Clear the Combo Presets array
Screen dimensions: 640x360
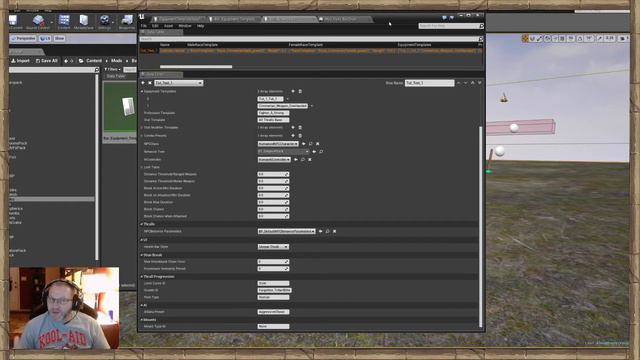300,136
